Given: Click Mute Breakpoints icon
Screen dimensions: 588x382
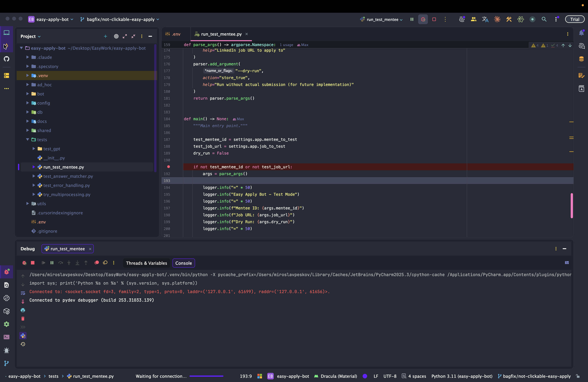Looking at the screenshot, I should tap(105, 263).
